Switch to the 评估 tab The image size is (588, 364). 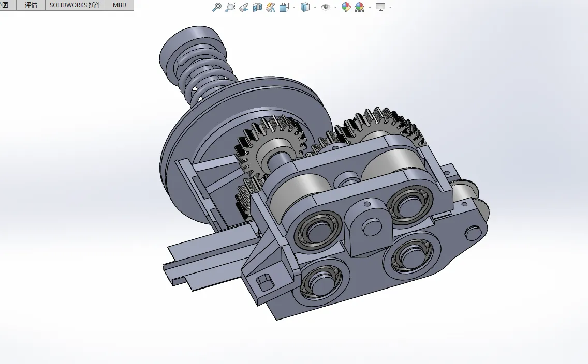coord(31,5)
